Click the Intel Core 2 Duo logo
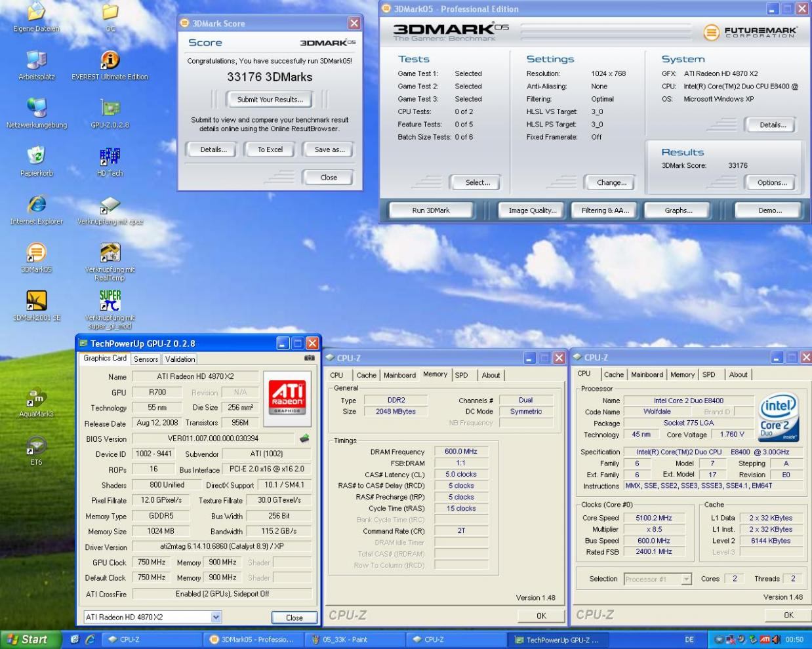 (x=779, y=417)
